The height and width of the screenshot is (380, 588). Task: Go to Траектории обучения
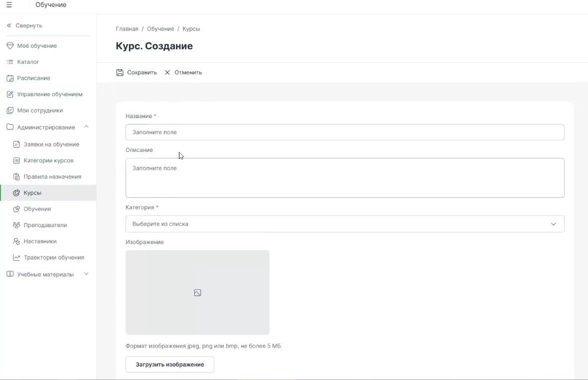(x=54, y=257)
